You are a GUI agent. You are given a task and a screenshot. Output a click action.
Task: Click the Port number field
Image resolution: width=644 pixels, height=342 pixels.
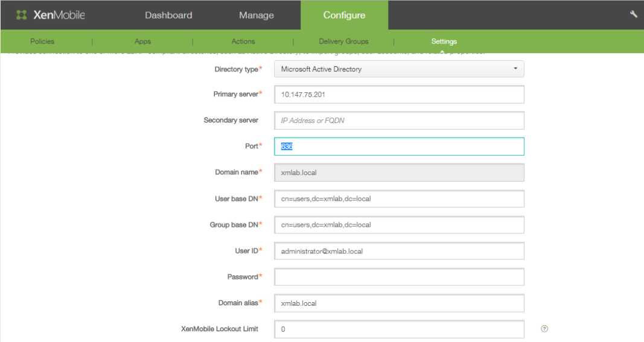click(398, 147)
